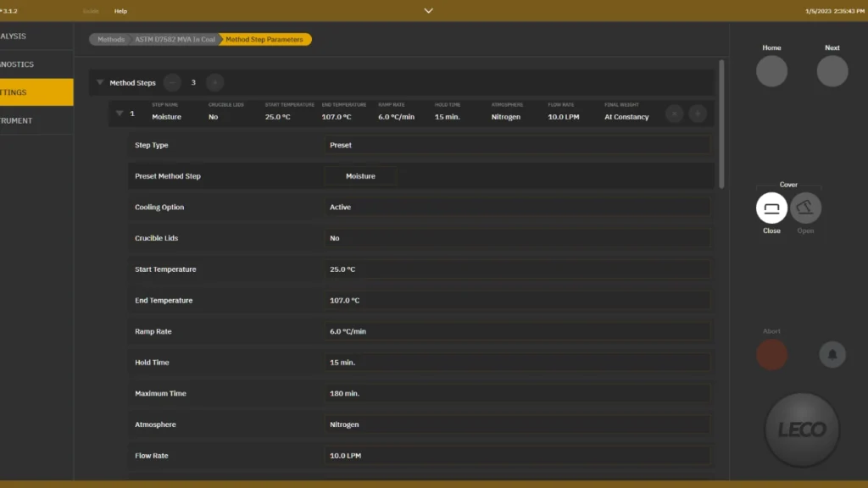Open the Instrument sidebar tab
Viewport: 868px width, 488px height.
coord(36,120)
